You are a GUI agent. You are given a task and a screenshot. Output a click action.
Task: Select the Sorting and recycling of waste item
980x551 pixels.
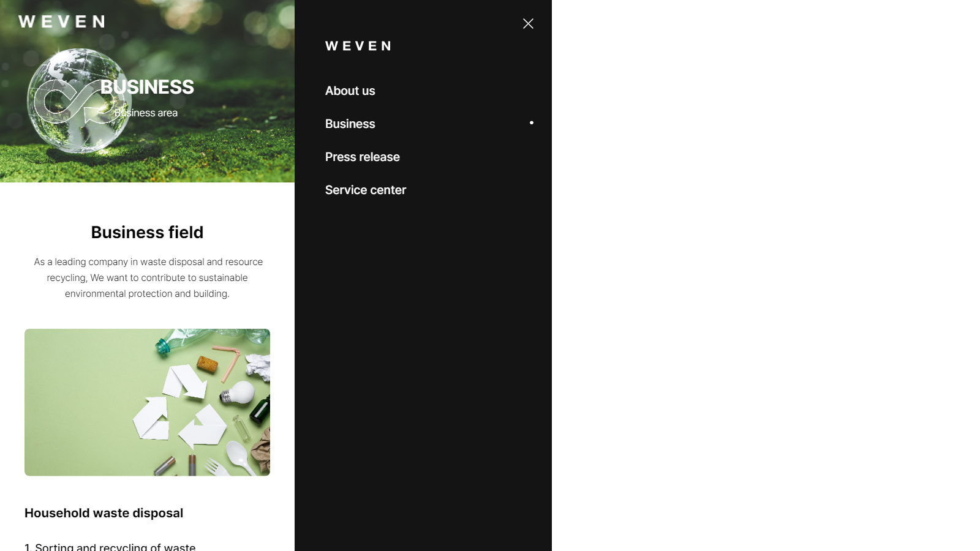[x=110, y=546]
